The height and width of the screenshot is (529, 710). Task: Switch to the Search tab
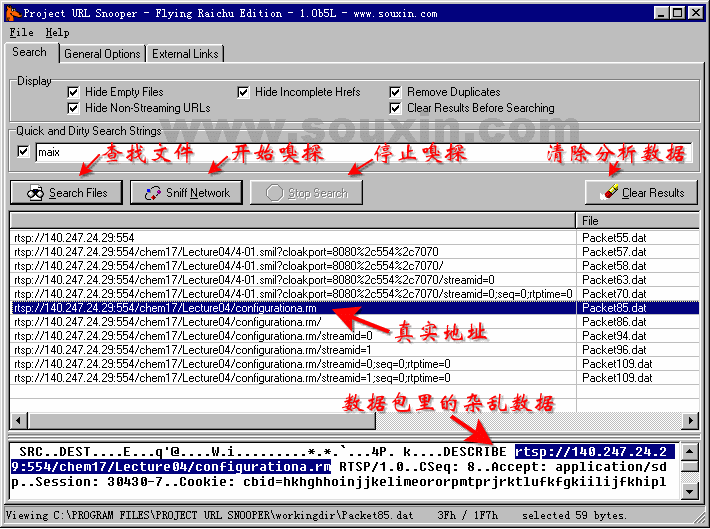tap(29, 53)
